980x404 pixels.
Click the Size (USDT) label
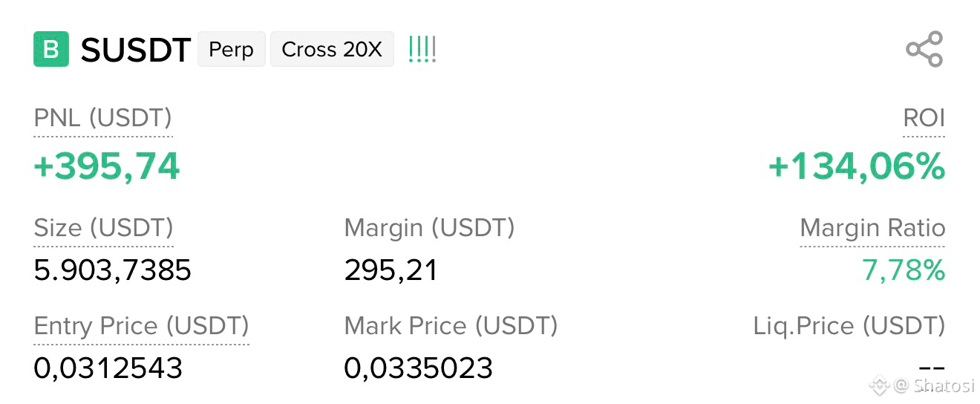tap(104, 228)
